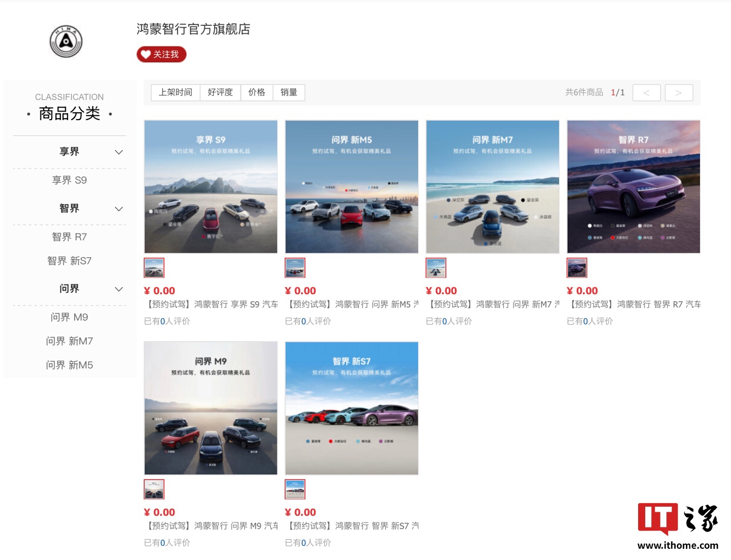731x560 pixels.
Task: Open the 问界 新M7 product image
Action: (x=492, y=187)
